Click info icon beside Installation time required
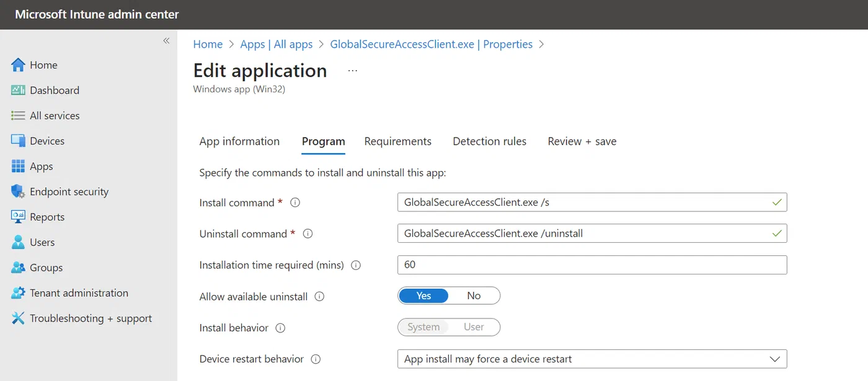 pyautogui.click(x=356, y=265)
